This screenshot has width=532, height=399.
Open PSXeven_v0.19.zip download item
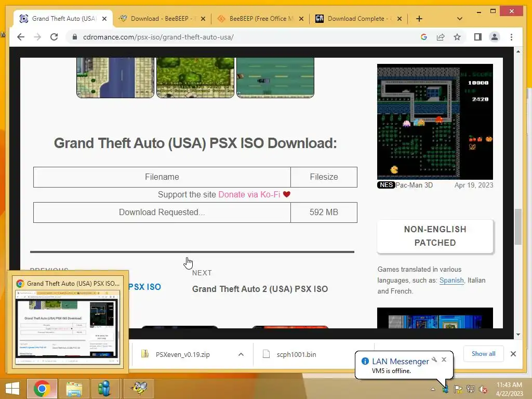tap(182, 354)
